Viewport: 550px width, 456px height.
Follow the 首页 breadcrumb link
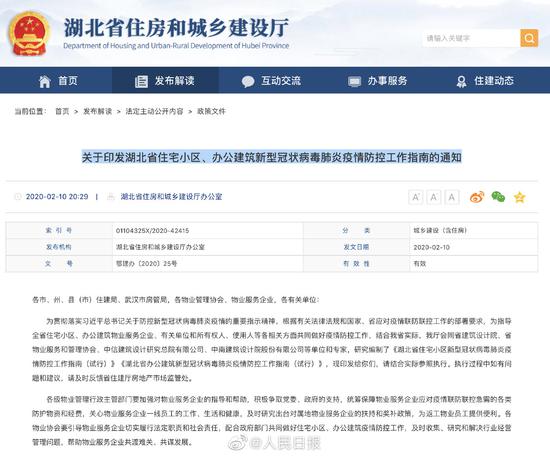coord(62,111)
